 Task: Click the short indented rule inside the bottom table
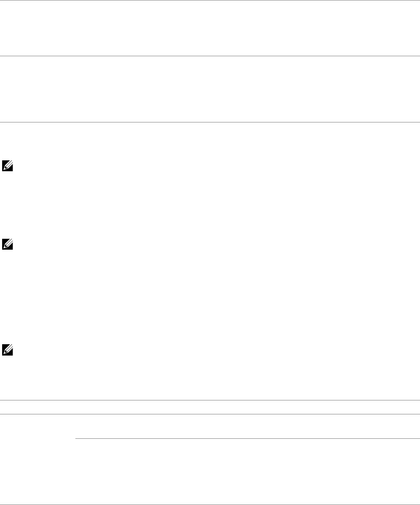point(244,438)
